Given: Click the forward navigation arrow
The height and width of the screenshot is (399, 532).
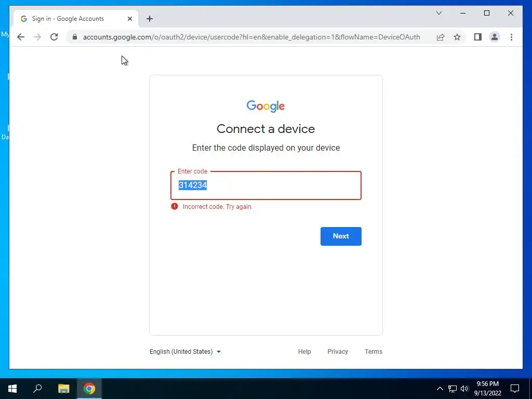Looking at the screenshot, I should (37, 37).
